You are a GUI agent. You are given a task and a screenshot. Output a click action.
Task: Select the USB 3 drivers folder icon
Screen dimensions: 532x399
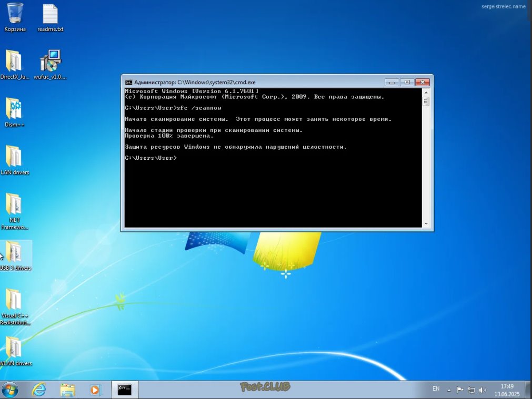tap(16, 255)
